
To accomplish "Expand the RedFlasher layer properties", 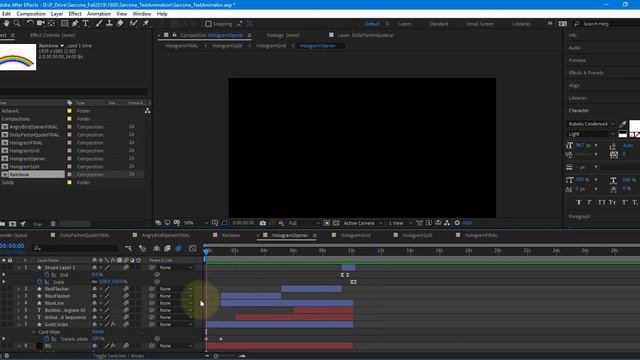I will (x=18, y=289).
